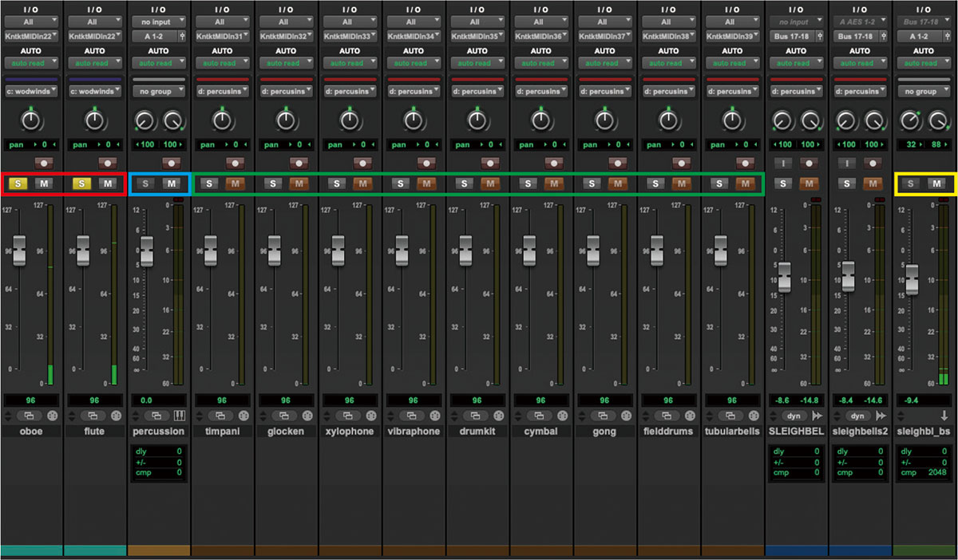Click the output path icon beside A 1-2 on sleighbl_bs
958x560 pixels.
(946, 36)
